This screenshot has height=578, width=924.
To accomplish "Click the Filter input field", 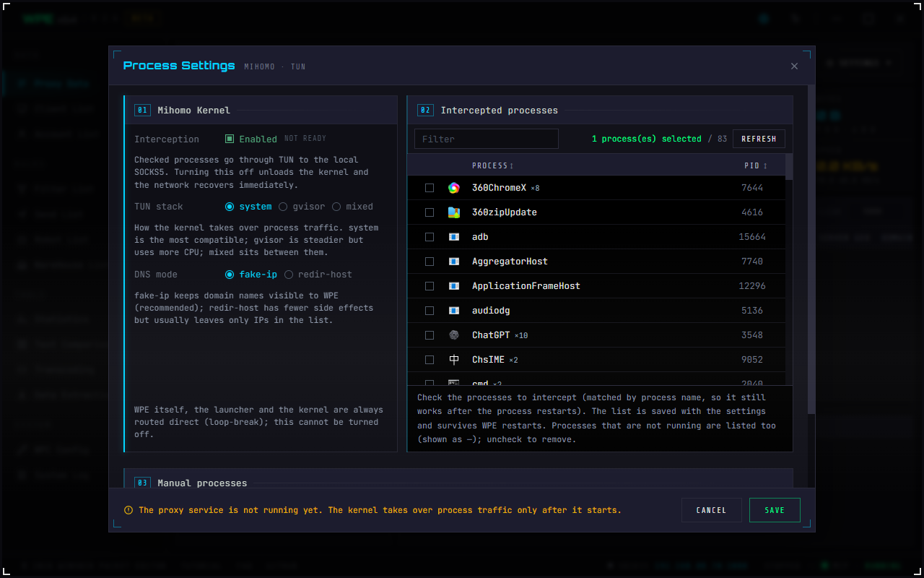I will pyautogui.click(x=487, y=139).
